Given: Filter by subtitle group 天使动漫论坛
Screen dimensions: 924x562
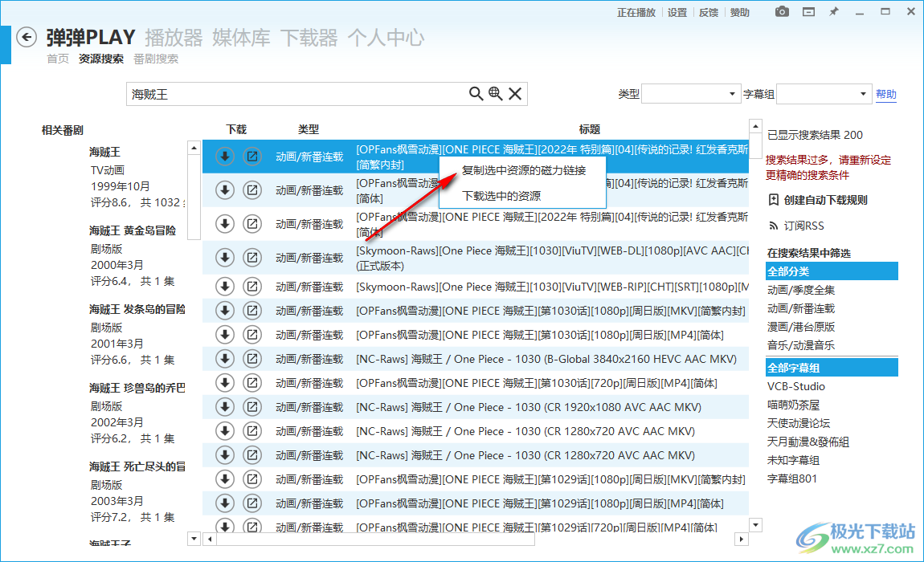Looking at the screenshot, I should tap(799, 423).
